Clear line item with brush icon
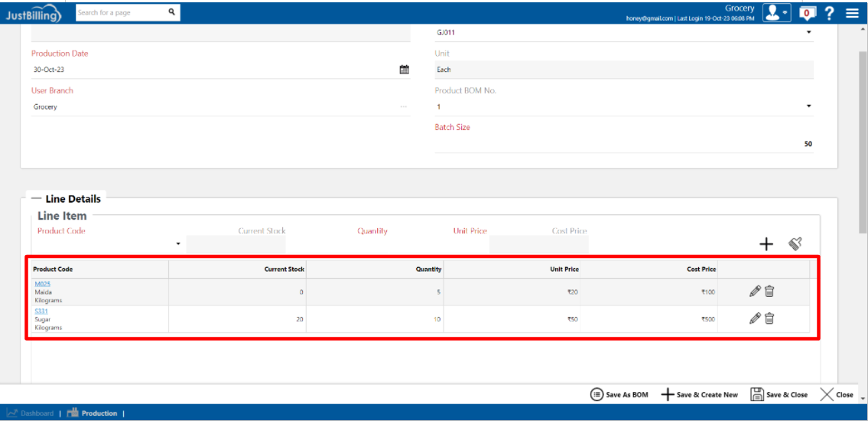 tap(795, 243)
